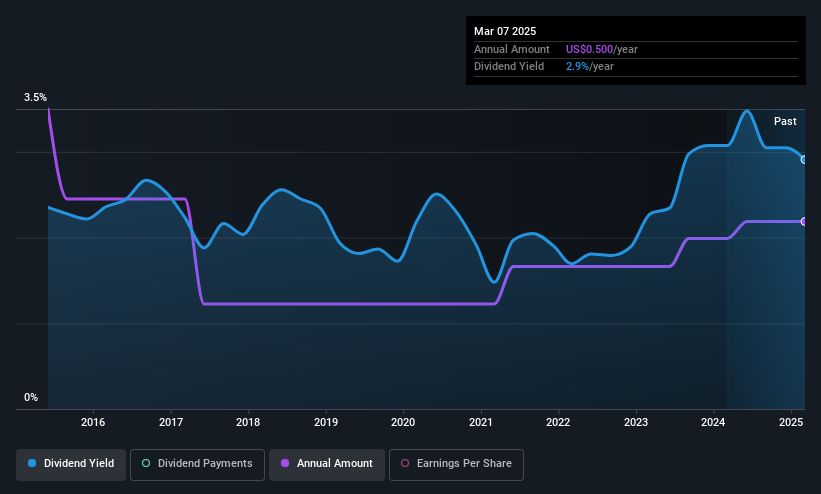The image size is (821, 494).
Task: Click the Mar 07 2025 tooltip date
Action: (505, 31)
